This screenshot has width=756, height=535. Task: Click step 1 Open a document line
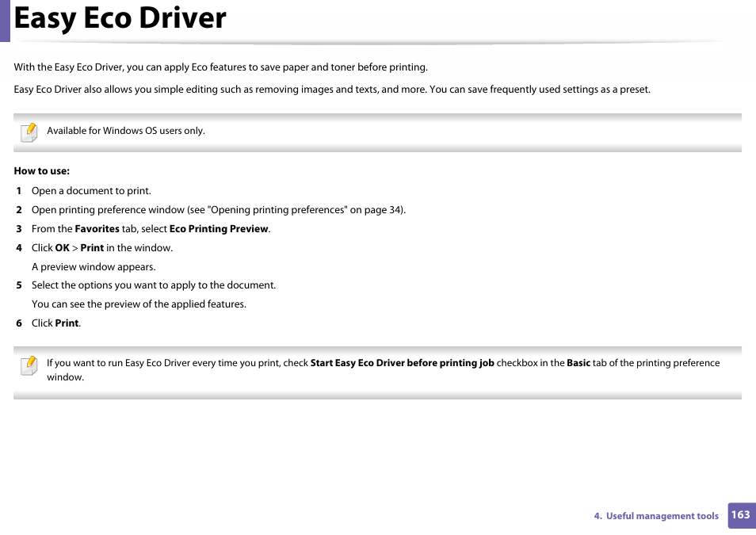click(90, 190)
